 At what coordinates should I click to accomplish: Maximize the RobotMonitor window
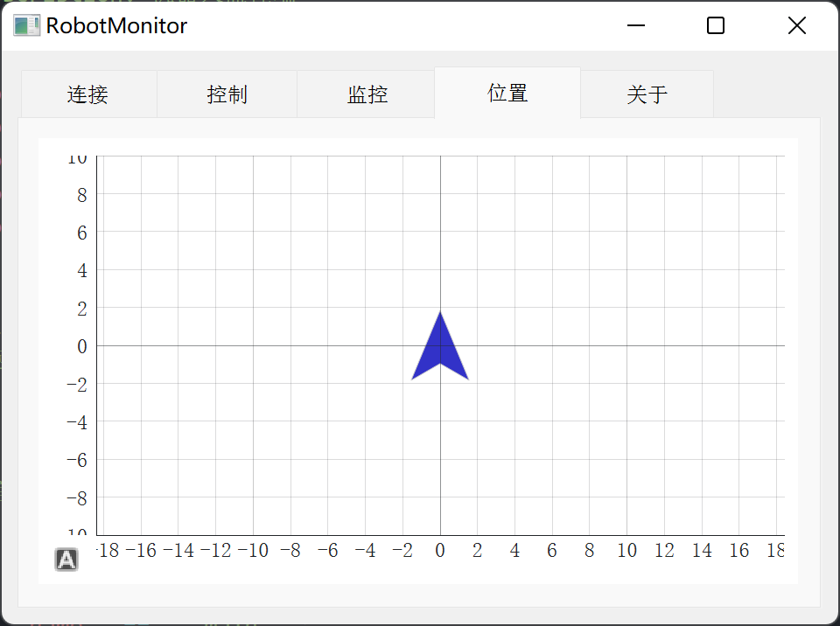[x=716, y=25]
